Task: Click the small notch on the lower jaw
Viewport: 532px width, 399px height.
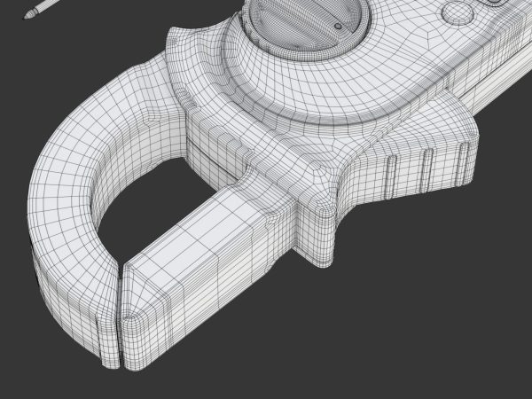Action: tap(273, 220)
